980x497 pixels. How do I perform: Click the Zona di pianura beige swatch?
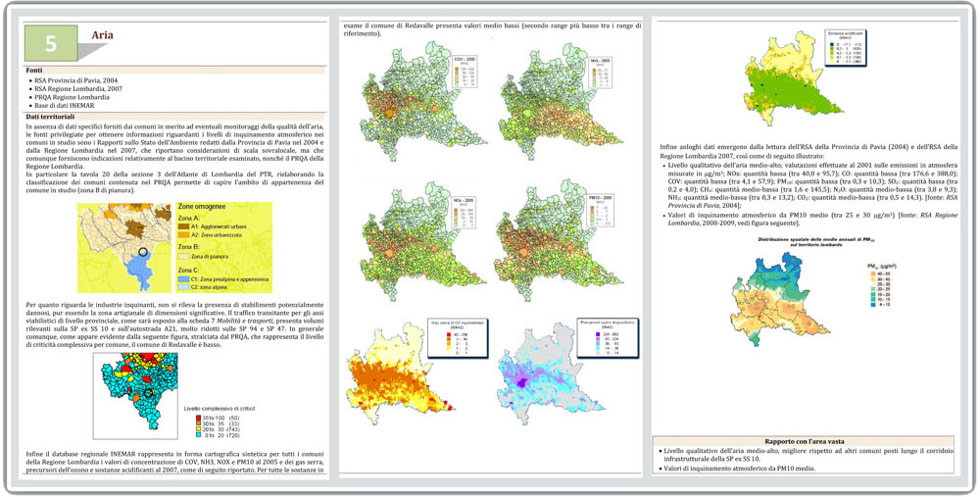pos(185,256)
